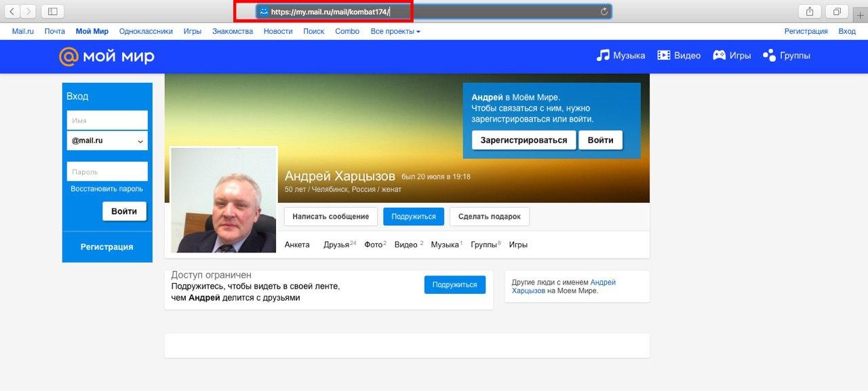Open the Mail.ru link

pos(23,31)
